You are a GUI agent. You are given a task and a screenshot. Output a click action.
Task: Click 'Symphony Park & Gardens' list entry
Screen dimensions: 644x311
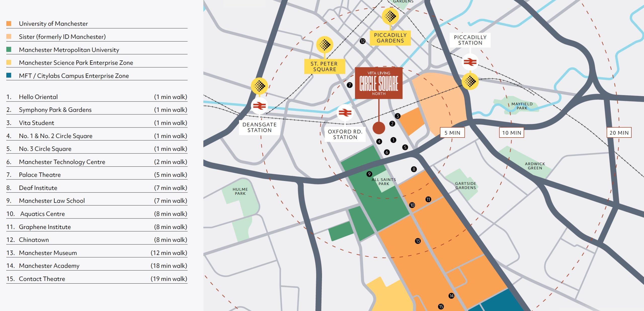click(55, 110)
